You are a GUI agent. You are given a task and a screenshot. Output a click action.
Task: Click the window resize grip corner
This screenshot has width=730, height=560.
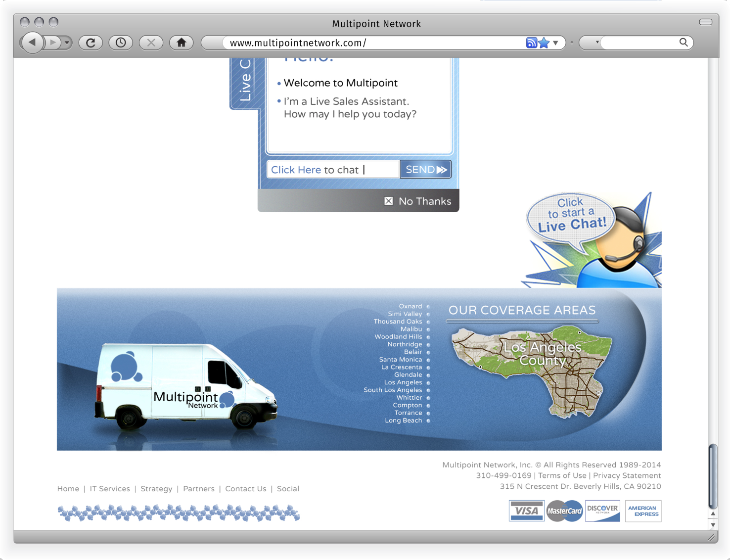[x=712, y=537]
